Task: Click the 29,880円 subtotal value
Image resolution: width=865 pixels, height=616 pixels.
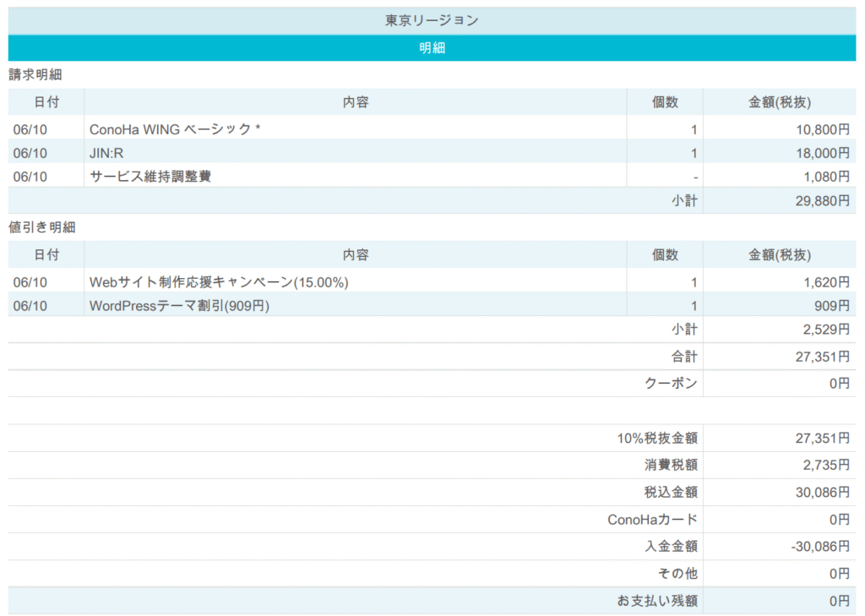Action: pyautogui.click(x=823, y=201)
